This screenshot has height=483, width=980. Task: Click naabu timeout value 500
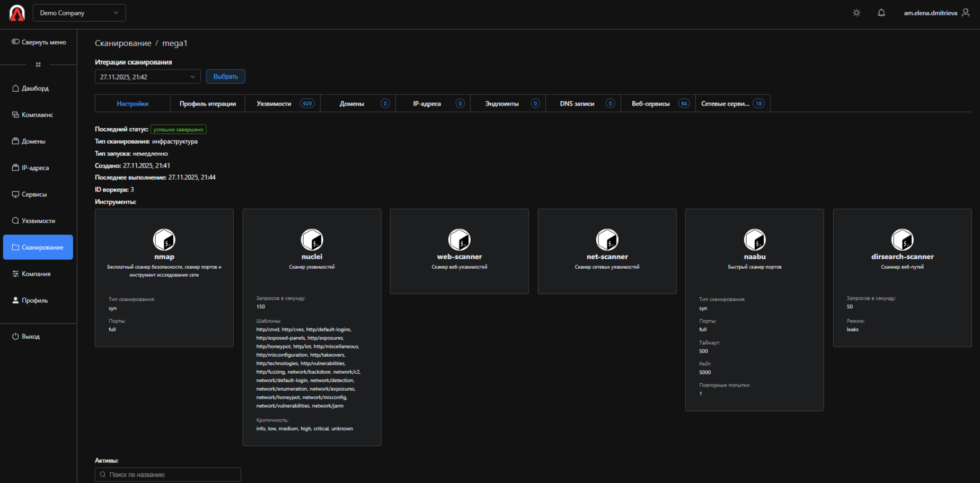703,351
